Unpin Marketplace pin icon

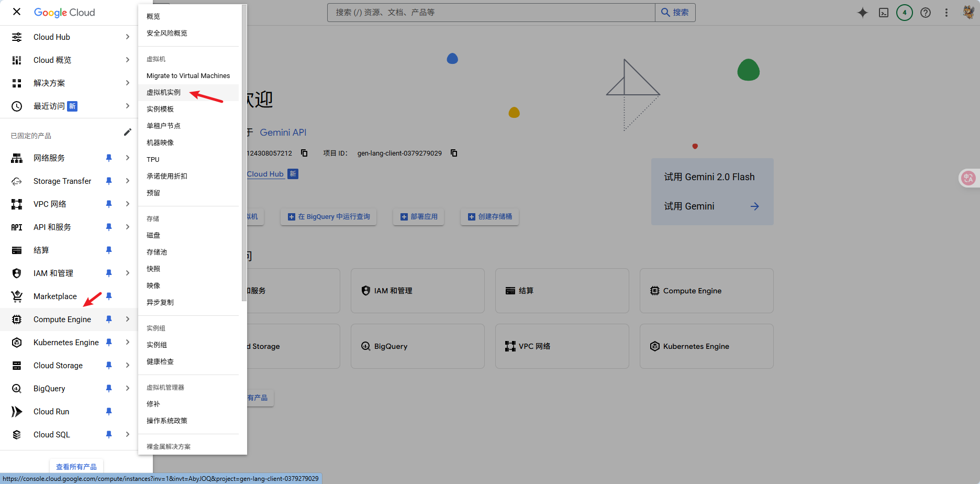click(x=109, y=296)
